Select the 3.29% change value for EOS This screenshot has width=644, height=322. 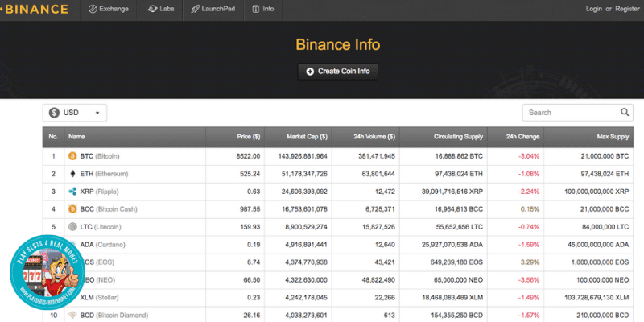point(530,262)
